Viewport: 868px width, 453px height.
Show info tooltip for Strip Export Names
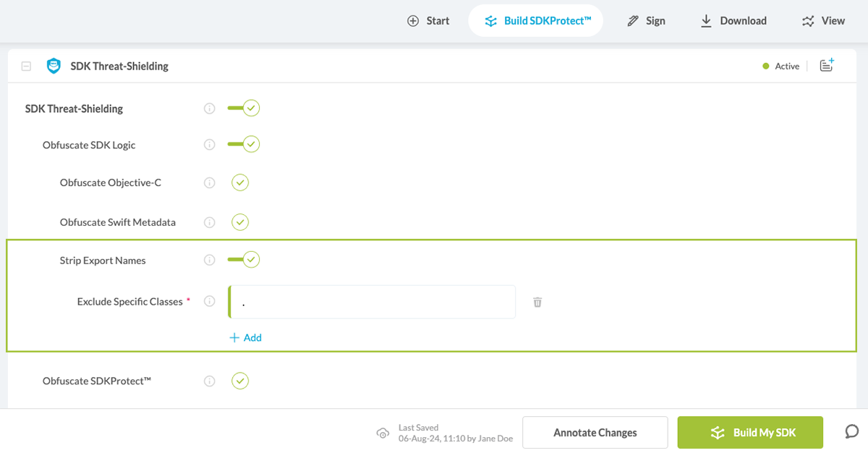[209, 260]
